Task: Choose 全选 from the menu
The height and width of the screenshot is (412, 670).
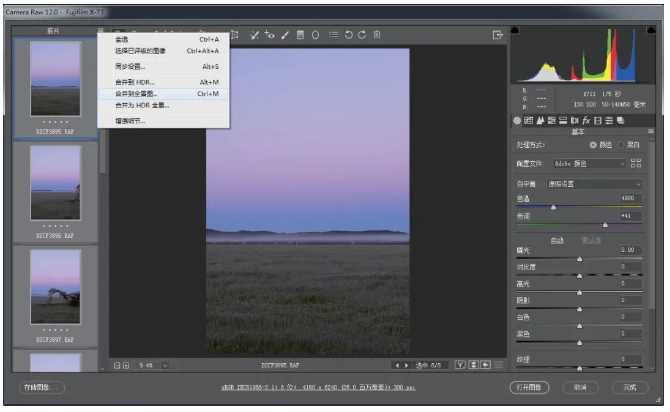Action: pos(164,39)
